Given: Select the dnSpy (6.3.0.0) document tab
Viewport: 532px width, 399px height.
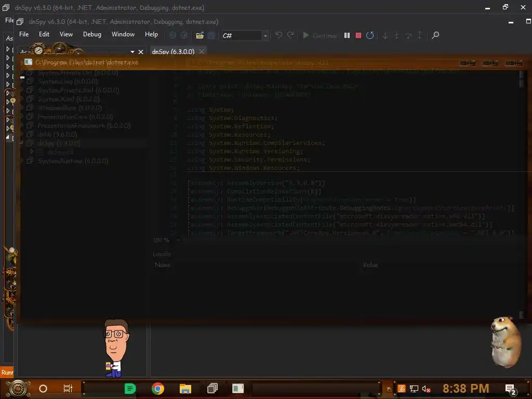Looking at the screenshot, I should point(173,51).
